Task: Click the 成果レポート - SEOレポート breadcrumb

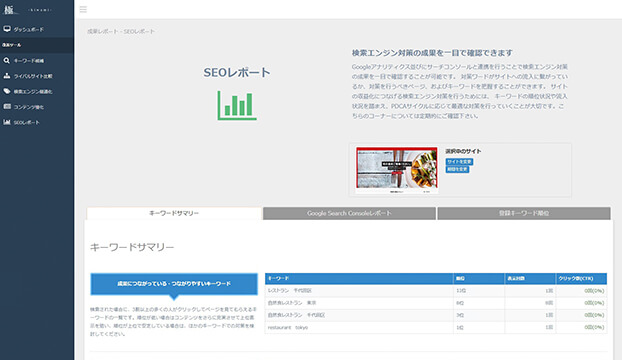Action: (121, 31)
